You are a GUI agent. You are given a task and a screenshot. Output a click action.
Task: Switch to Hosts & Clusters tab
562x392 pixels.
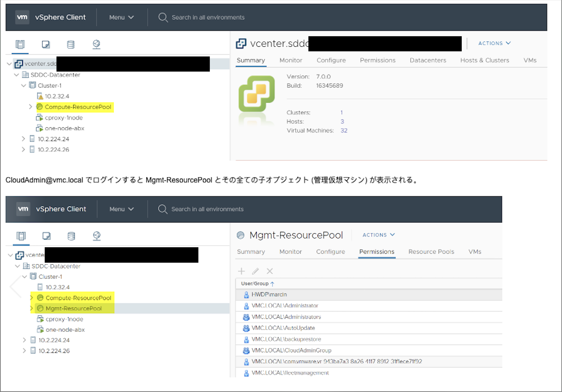pyautogui.click(x=484, y=60)
